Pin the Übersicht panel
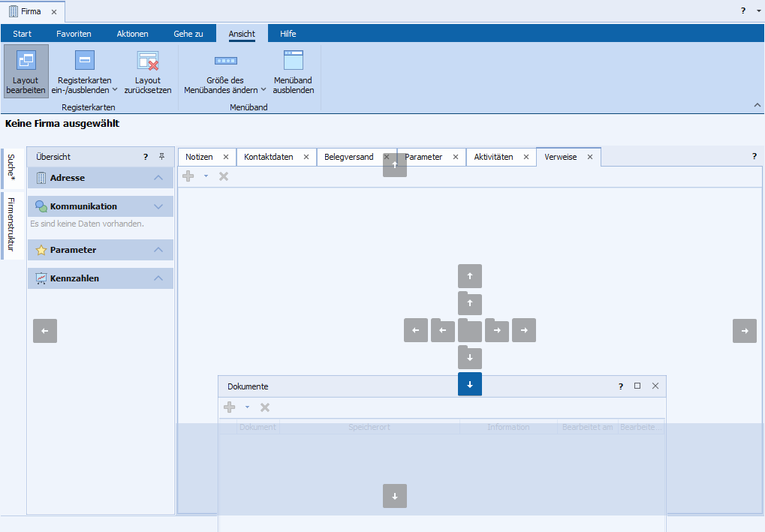765x532 pixels. [161, 157]
